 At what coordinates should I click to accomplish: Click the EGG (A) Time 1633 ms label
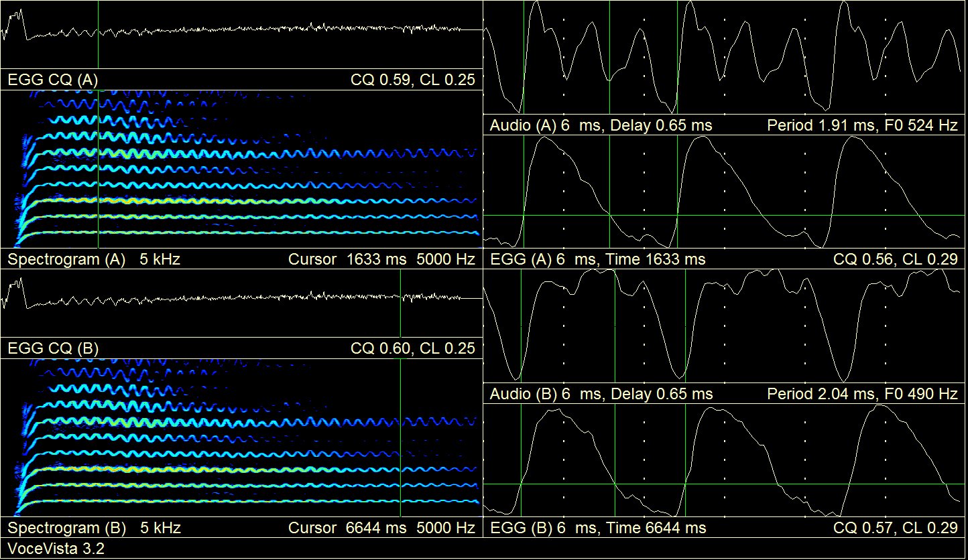[598, 259]
